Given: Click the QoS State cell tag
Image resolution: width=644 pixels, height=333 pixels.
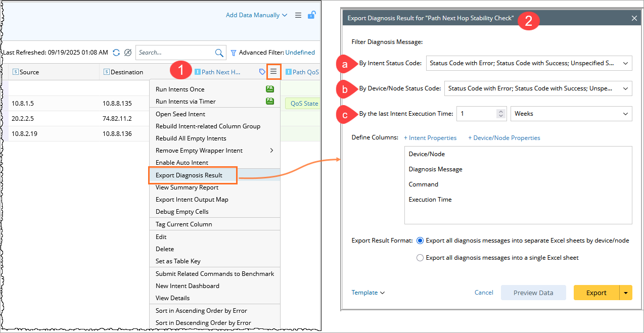Looking at the screenshot, I should (302, 104).
